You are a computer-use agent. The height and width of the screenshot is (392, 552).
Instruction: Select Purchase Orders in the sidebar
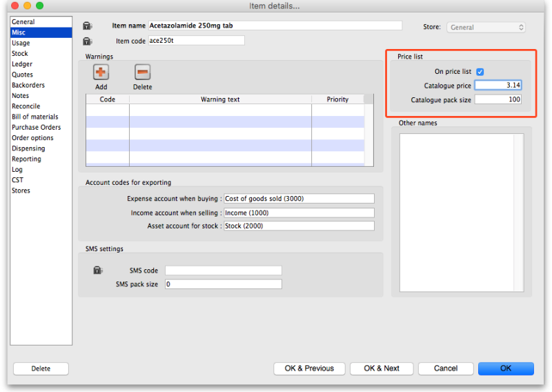coord(36,127)
